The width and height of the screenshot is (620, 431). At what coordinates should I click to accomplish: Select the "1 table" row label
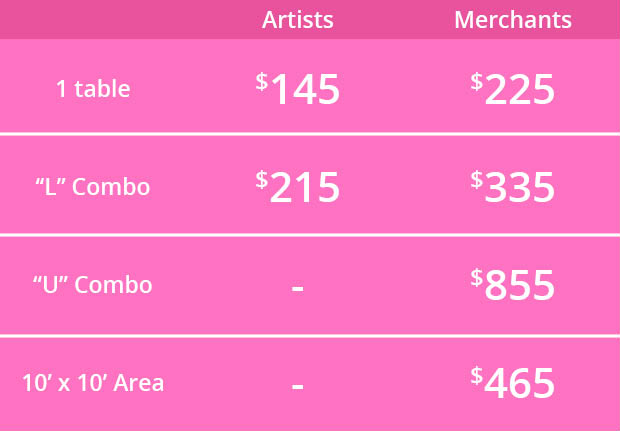93,88
